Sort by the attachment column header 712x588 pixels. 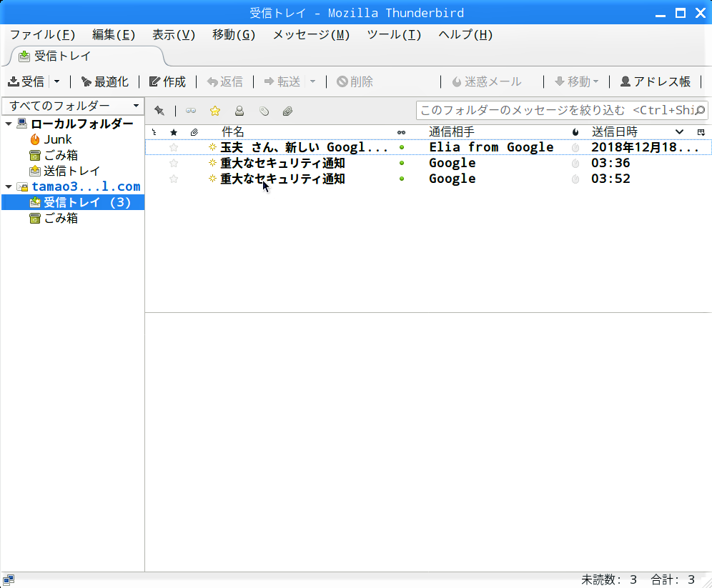[194, 132]
